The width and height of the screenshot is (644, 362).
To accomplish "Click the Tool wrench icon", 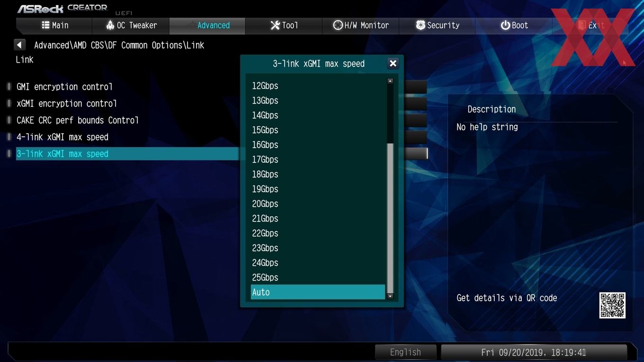I will pos(275,25).
